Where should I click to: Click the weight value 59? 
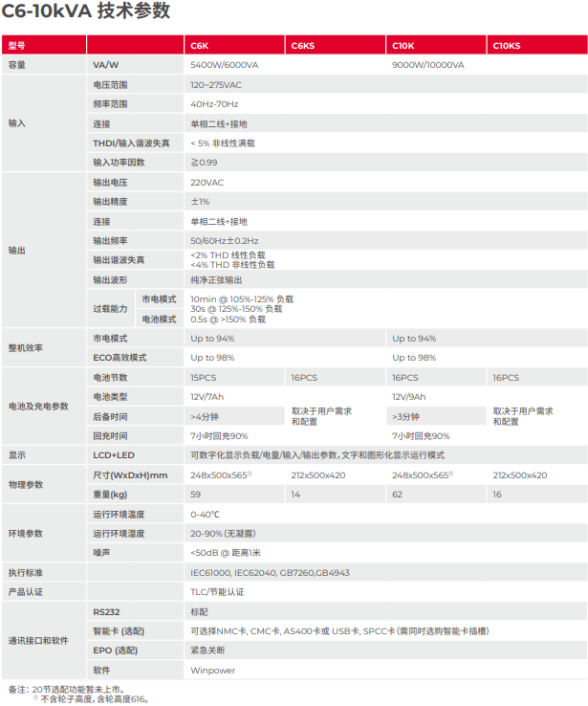pyautogui.click(x=195, y=495)
